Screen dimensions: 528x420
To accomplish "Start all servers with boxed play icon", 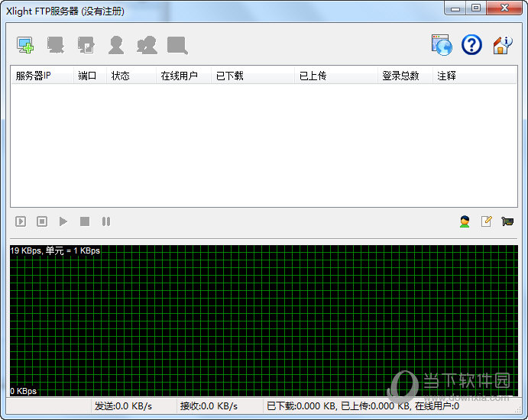I will pos(21,221).
